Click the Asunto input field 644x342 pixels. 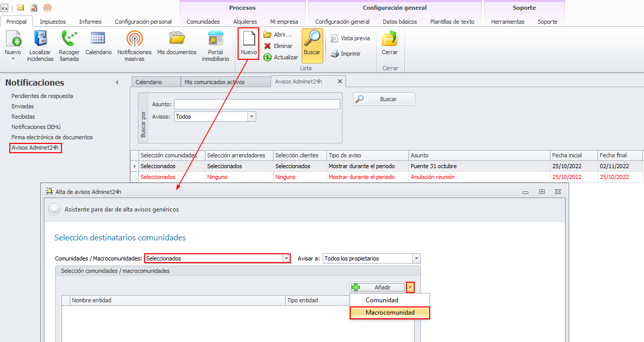pos(257,104)
